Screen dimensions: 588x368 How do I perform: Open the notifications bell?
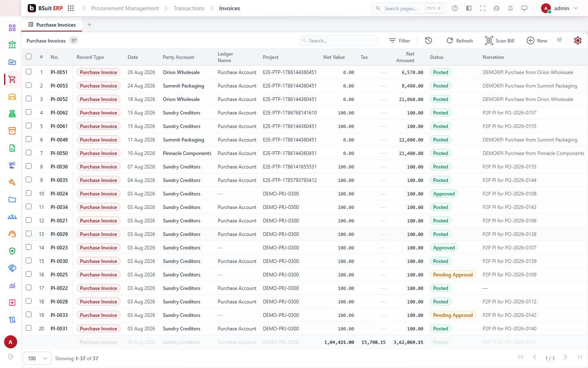coord(510,8)
